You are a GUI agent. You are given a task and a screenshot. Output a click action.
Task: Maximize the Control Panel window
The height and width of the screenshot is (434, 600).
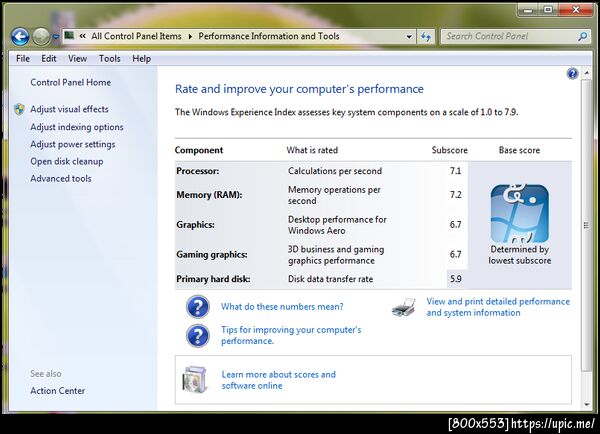(x=548, y=10)
